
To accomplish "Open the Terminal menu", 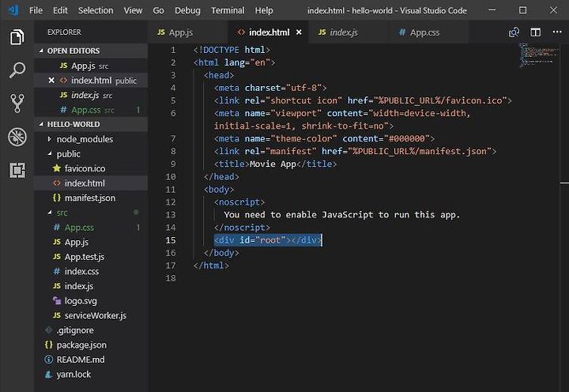I will tap(228, 10).
